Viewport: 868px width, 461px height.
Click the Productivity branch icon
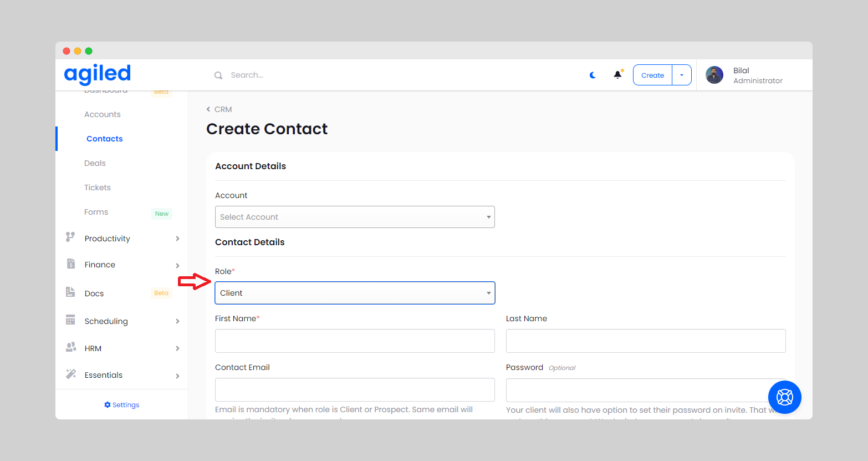click(x=70, y=237)
